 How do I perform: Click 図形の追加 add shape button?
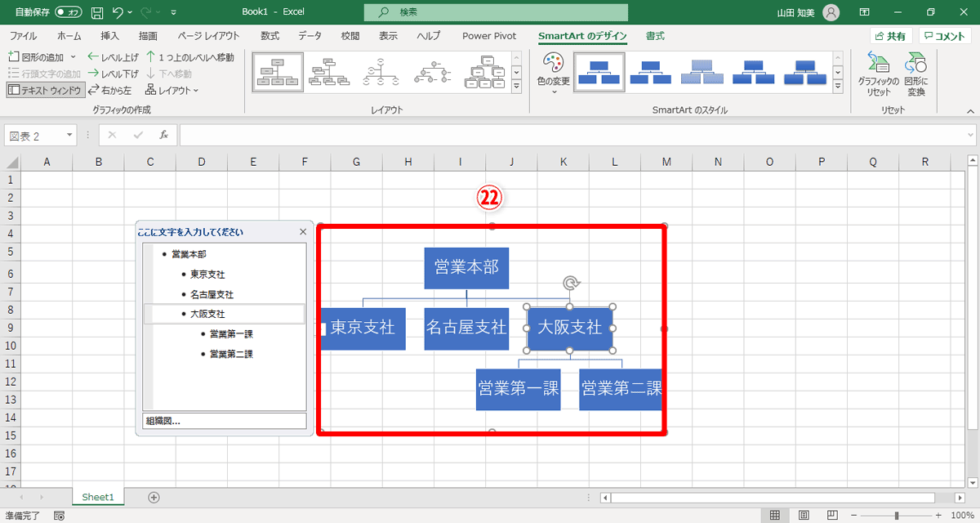click(x=37, y=57)
